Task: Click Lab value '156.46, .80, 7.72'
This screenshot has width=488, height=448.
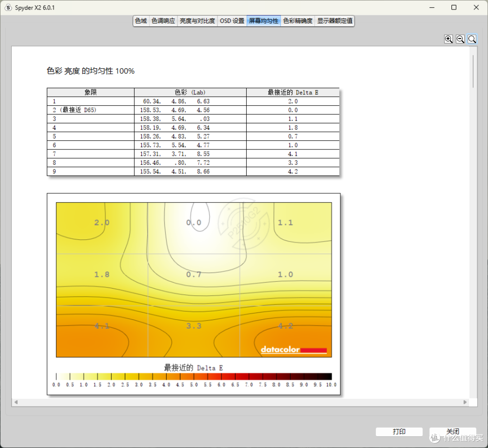Action: tap(175, 163)
